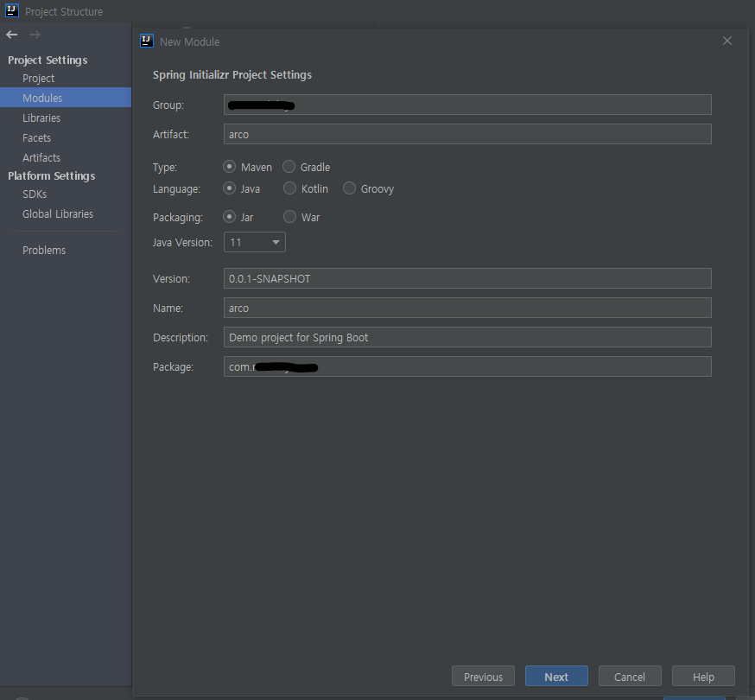Image resolution: width=755 pixels, height=700 pixels.
Task: Close the New Module dialog
Action: 727,41
